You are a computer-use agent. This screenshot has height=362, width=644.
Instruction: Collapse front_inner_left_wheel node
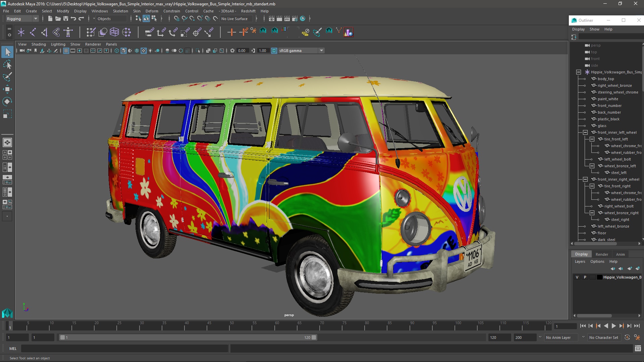[x=585, y=132]
